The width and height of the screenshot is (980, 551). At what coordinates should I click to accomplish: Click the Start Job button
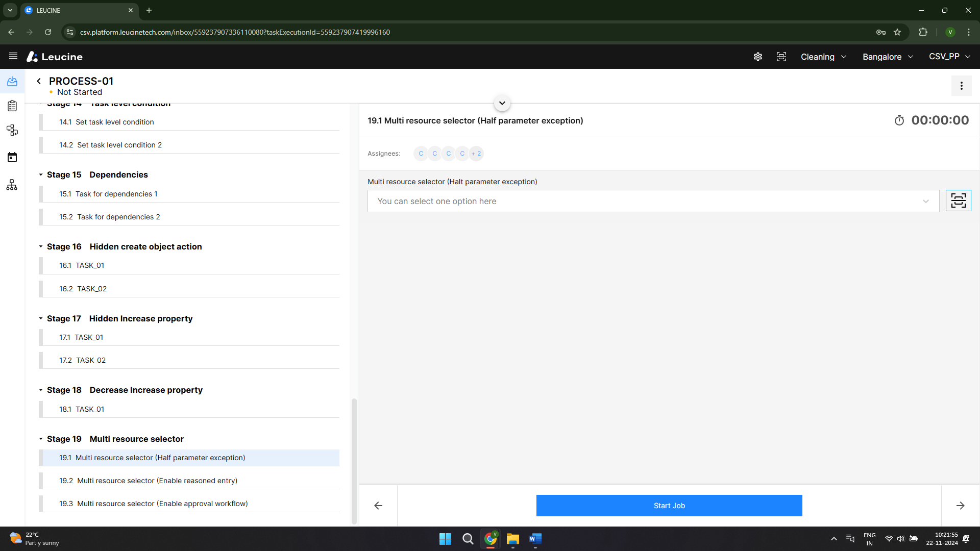click(669, 506)
